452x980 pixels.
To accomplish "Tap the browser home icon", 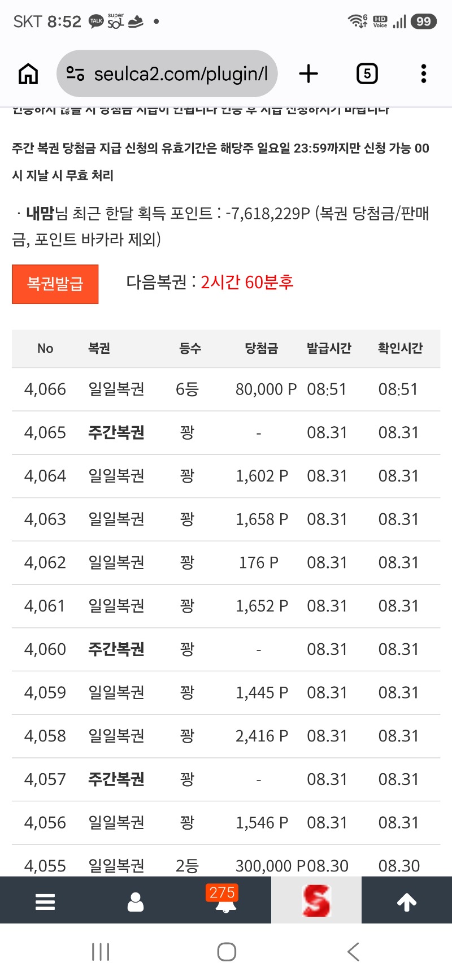I will click(28, 73).
